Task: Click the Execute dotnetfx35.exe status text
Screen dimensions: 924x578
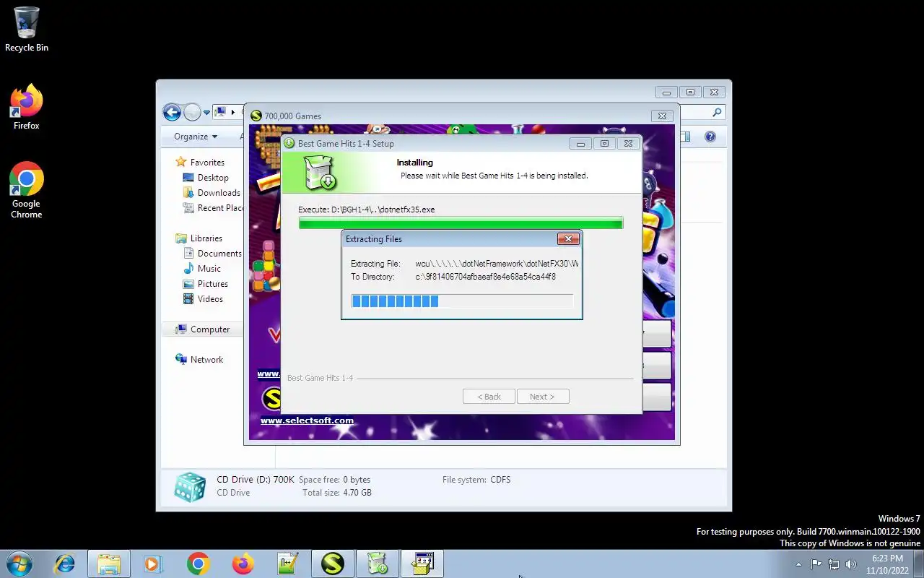Action: (x=367, y=210)
